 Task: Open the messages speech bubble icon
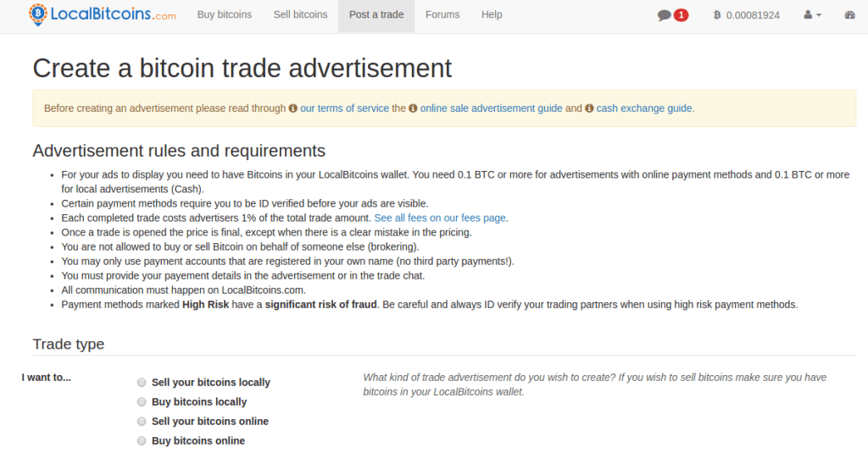pos(665,15)
